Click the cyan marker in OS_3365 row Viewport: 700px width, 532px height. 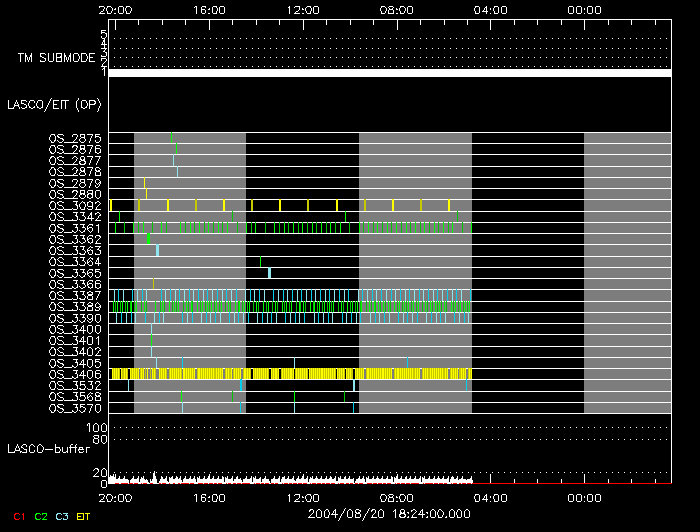pos(270,273)
